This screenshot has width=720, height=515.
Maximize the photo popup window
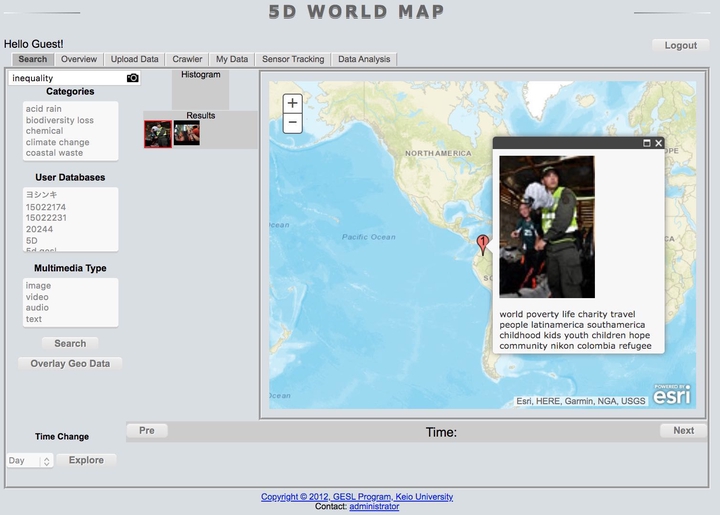(x=646, y=143)
